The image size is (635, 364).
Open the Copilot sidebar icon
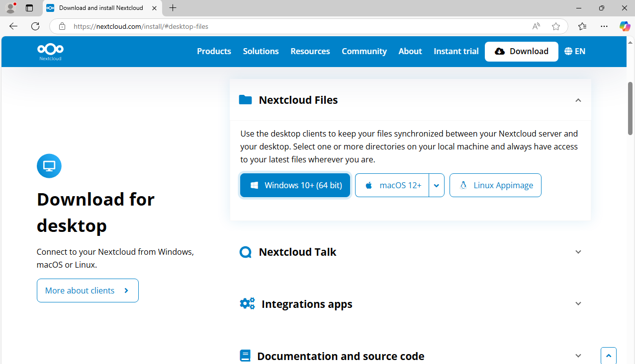(625, 26)
